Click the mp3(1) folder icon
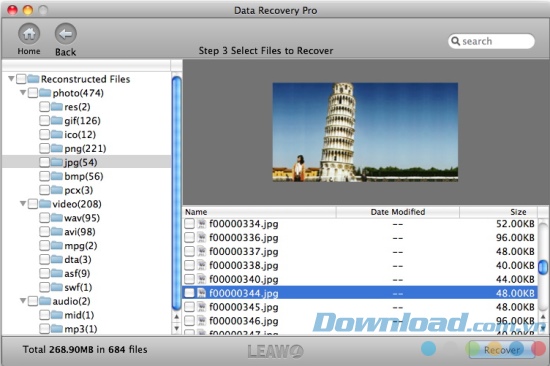Screen dimensions: 550x366 coord(56,329)
